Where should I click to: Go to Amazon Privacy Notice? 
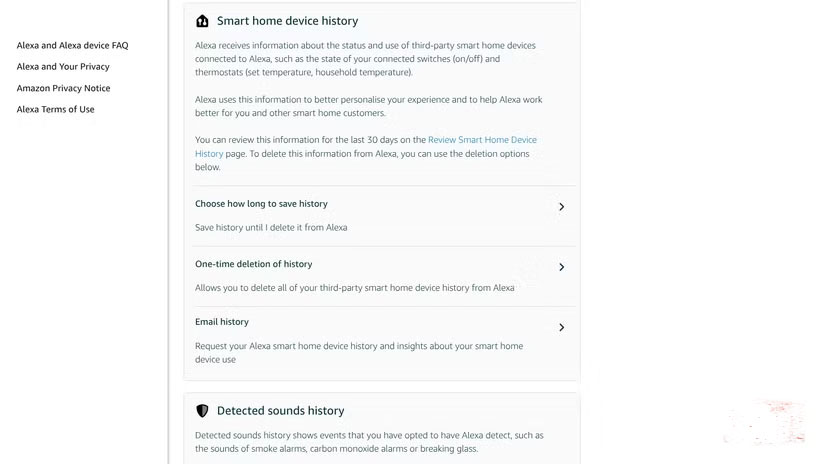(x=63, y=88)
